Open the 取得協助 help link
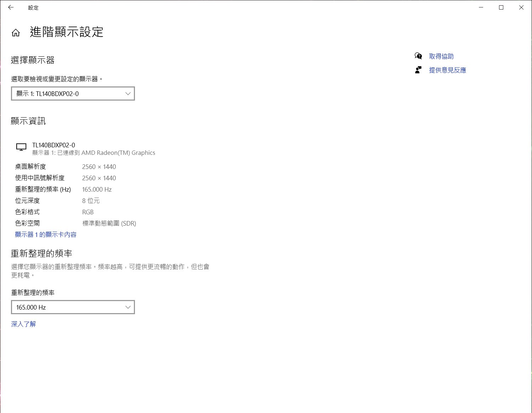The height and width of the screenshot is (413, 532). [x=441, y=56]
